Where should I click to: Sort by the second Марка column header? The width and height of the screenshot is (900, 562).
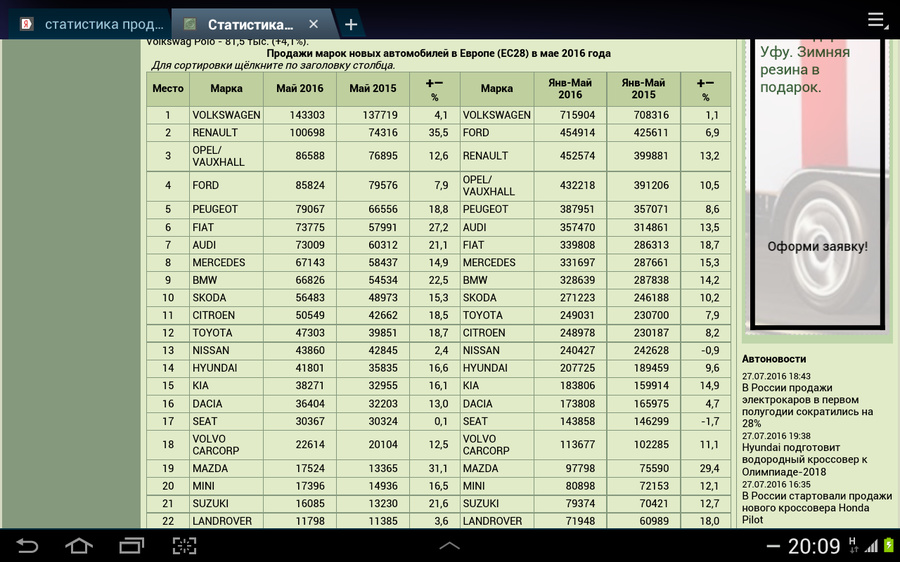click(496, 88)
